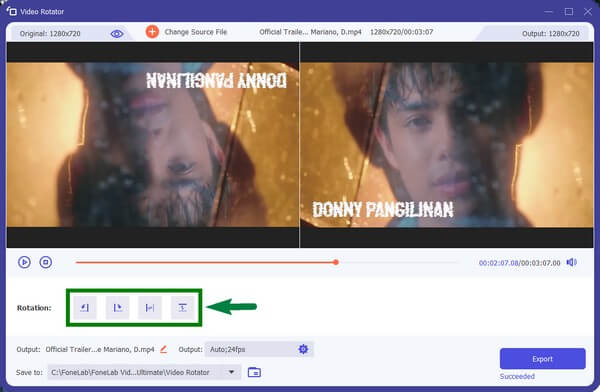Flip video vertically

183,307
